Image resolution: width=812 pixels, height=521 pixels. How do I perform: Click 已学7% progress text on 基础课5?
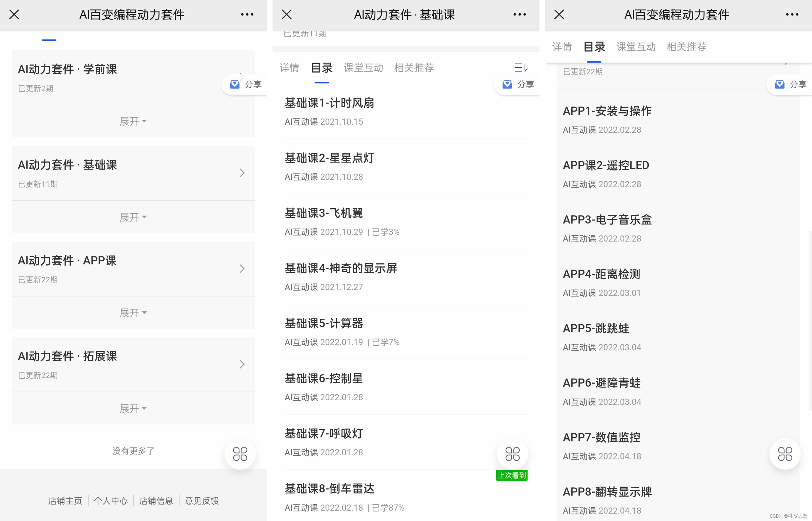click(x=385, y=342)
